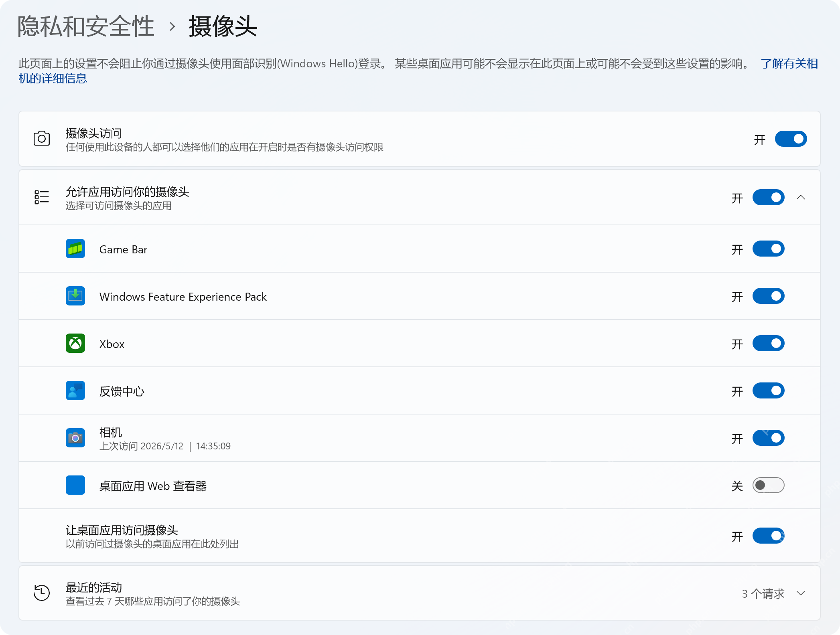Toggle 允许应用访问你的摄像头 switch
The height and width of the screenshot is (635, 840).
[769, 197]
